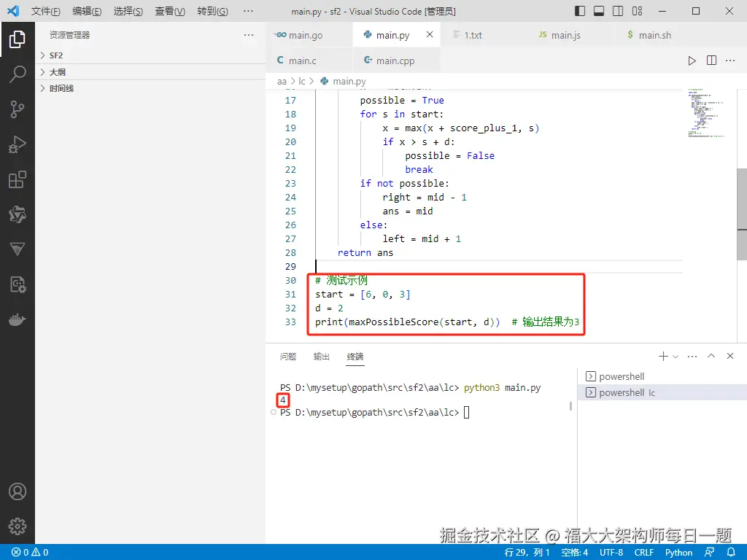Open the Manage gear icon

pos(18,526)
